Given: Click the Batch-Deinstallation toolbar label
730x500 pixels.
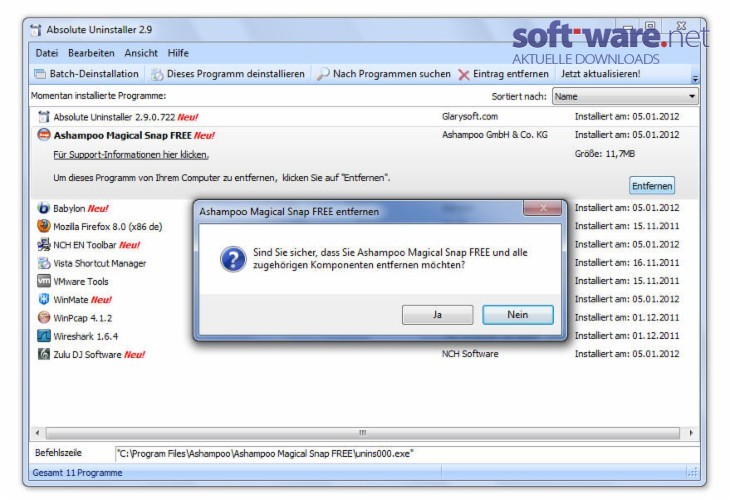Looking at the screenshot, I should pos(94,74).
